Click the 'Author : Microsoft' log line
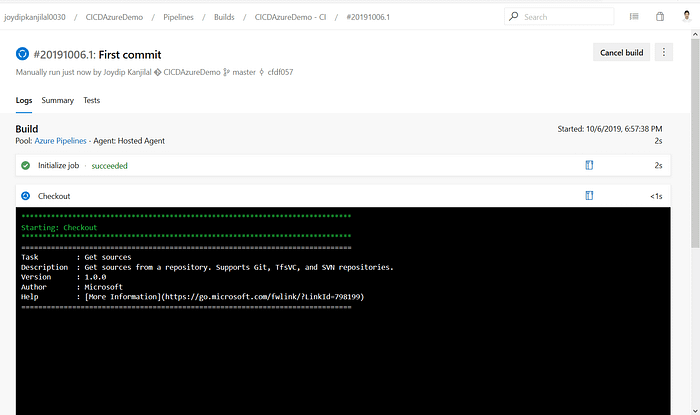The width and height of the screenshot is (700, 415). pos(71,287)
